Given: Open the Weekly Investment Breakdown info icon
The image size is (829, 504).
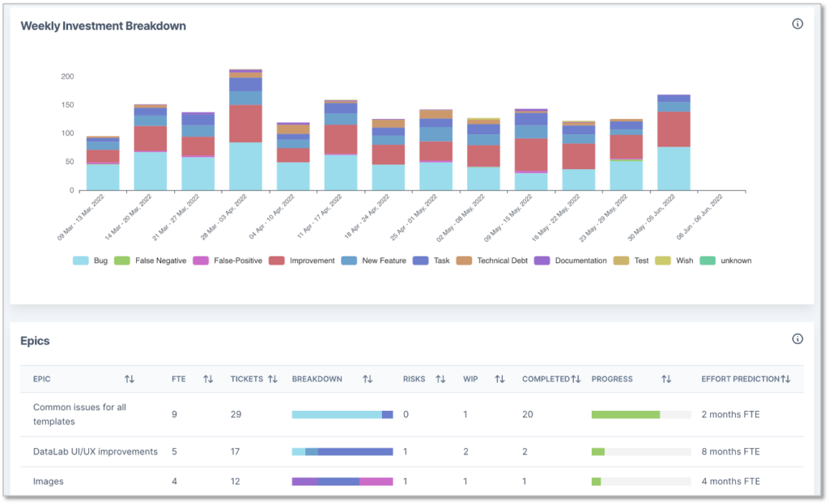Looking at the screenshot, I should pyautogui.click(x=797, y=23).
